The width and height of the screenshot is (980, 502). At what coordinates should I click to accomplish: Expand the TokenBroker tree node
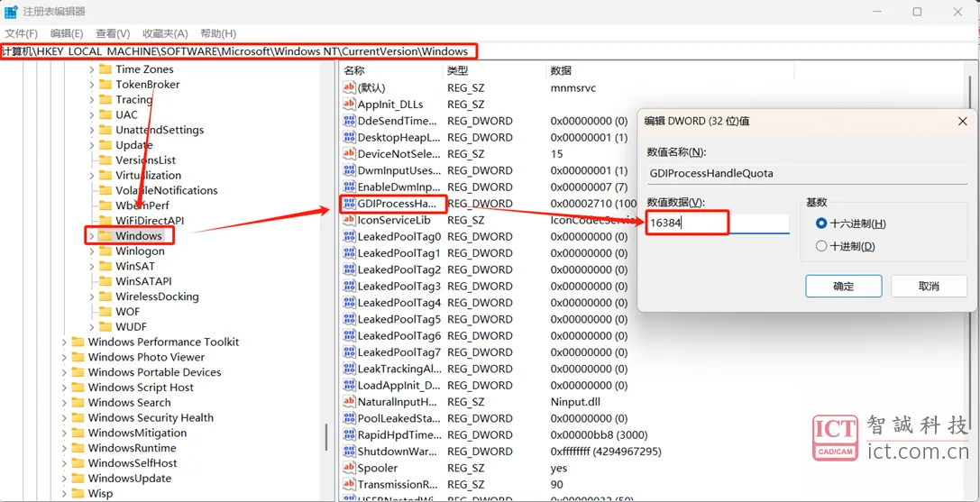point(92,85)
